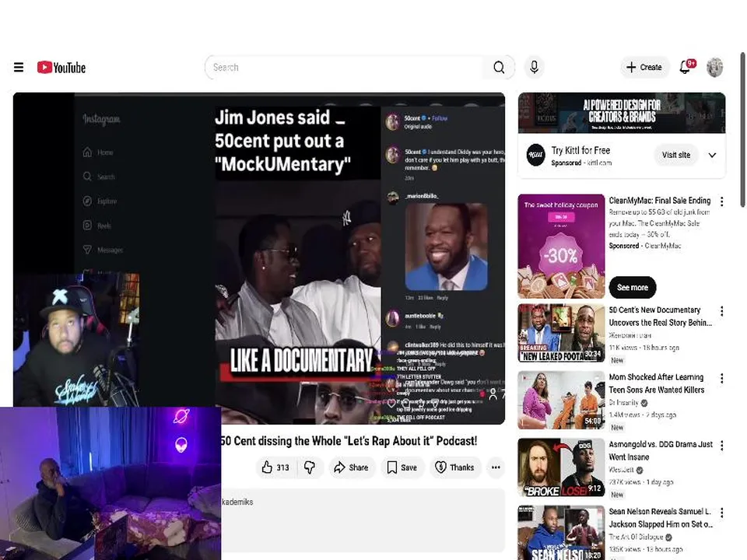Share the video
Screen dimensions: 747x560
351,467
